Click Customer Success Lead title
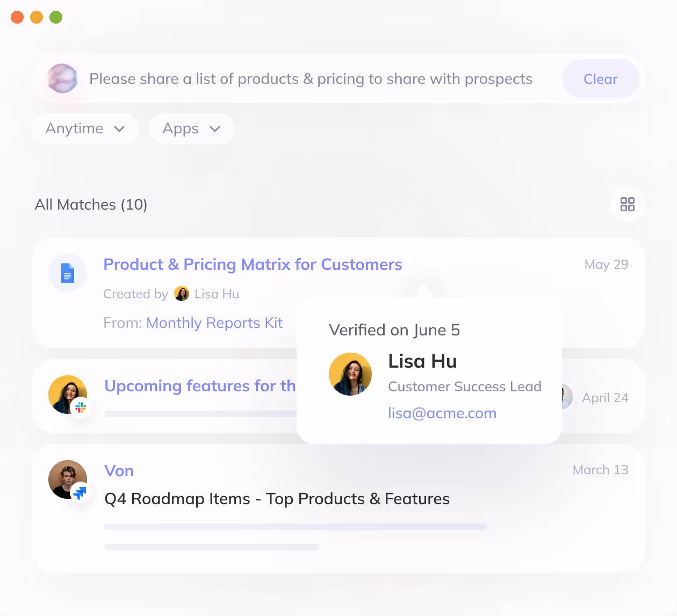Screen dimensions: 677x616 pos(465,386)
